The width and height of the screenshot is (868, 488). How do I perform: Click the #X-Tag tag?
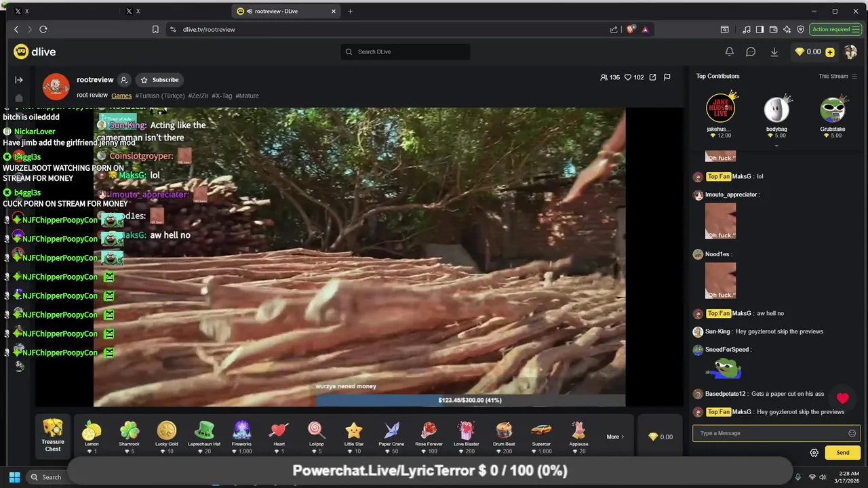(x=222, y=96)
